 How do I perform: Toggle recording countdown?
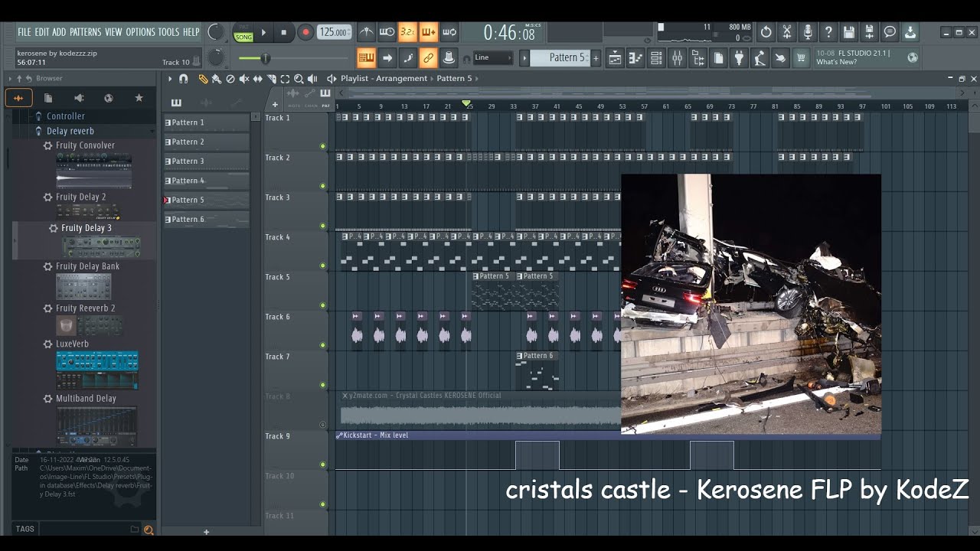(x=408, y=32)
